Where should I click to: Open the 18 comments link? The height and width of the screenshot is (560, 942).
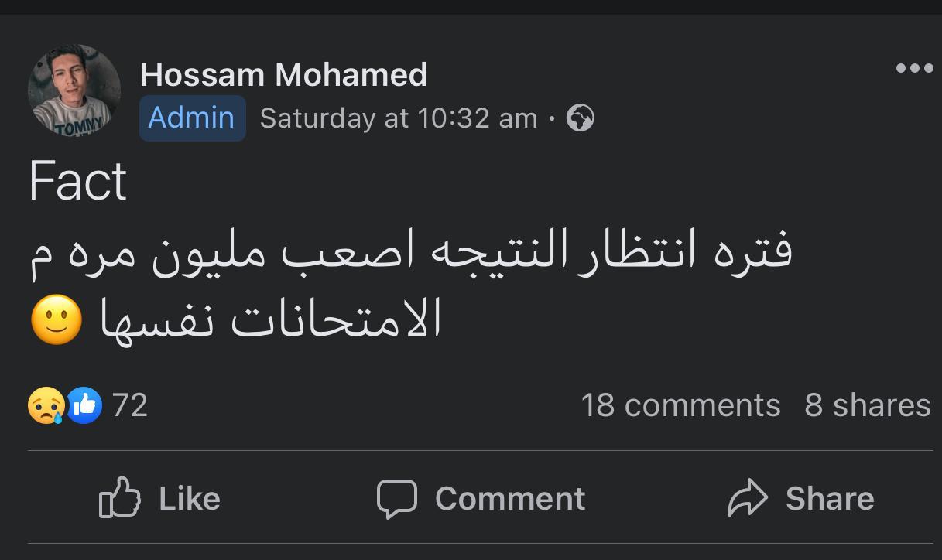[680, 405]
